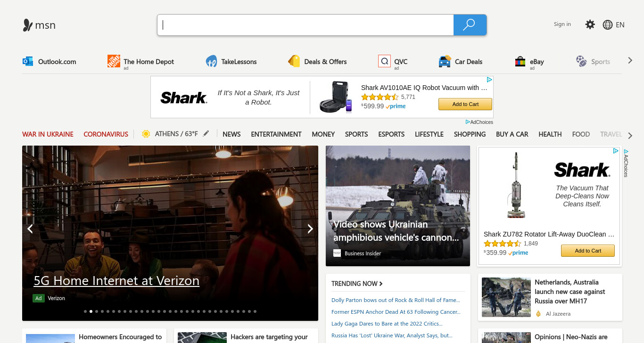Open ESPORTS category
Image resolution: width=644 pixels, height=343 pixels.
(391, 134)
